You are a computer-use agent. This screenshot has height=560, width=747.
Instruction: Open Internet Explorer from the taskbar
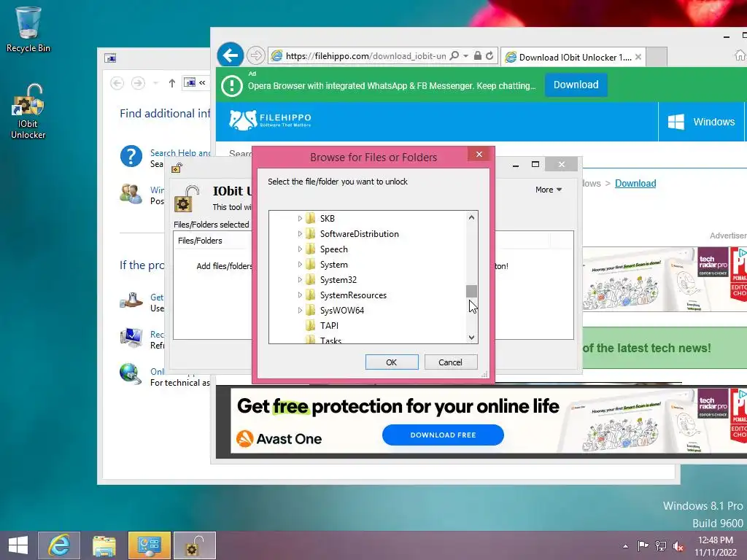pos(59,545)
